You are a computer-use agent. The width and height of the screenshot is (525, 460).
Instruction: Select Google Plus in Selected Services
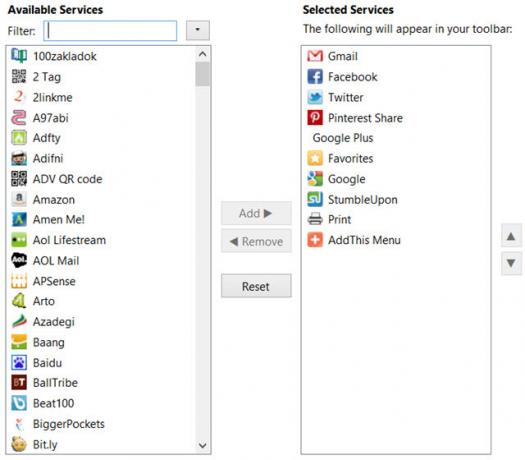pyautogui.click(x=343, y=138)
